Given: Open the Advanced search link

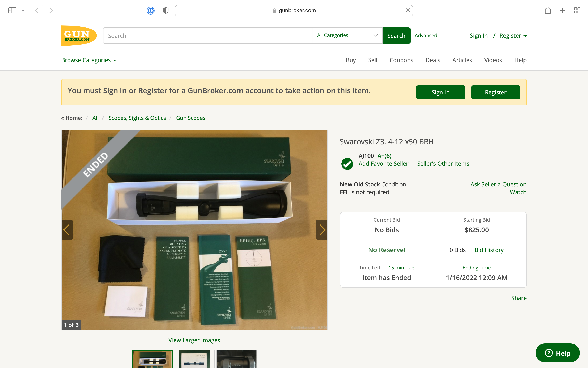Looking at the screenshot, I should click(x=426, y=35).
